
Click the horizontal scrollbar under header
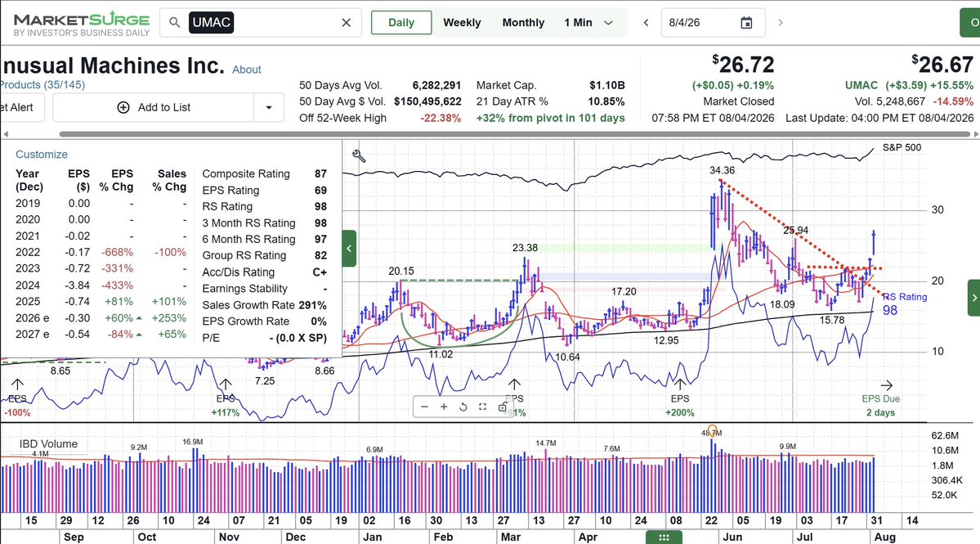point(516,134)
